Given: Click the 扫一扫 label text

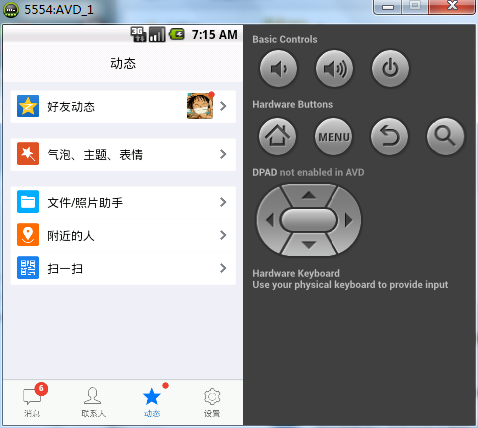Looking at the screenshot, I should [x=65, y=269].
